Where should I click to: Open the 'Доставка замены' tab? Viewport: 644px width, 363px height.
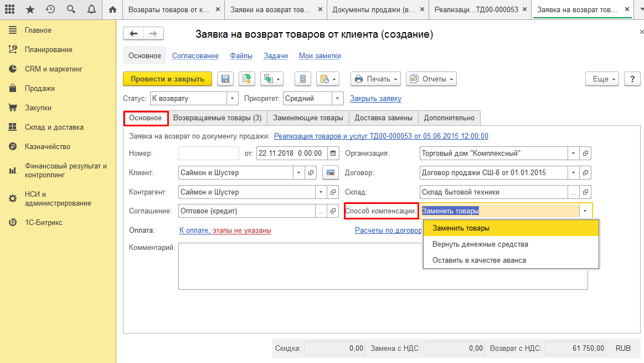(x=383, y=118)
